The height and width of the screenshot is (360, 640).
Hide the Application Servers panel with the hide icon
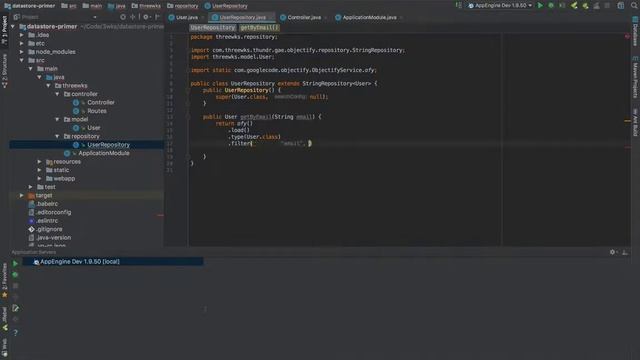[625, 252]
